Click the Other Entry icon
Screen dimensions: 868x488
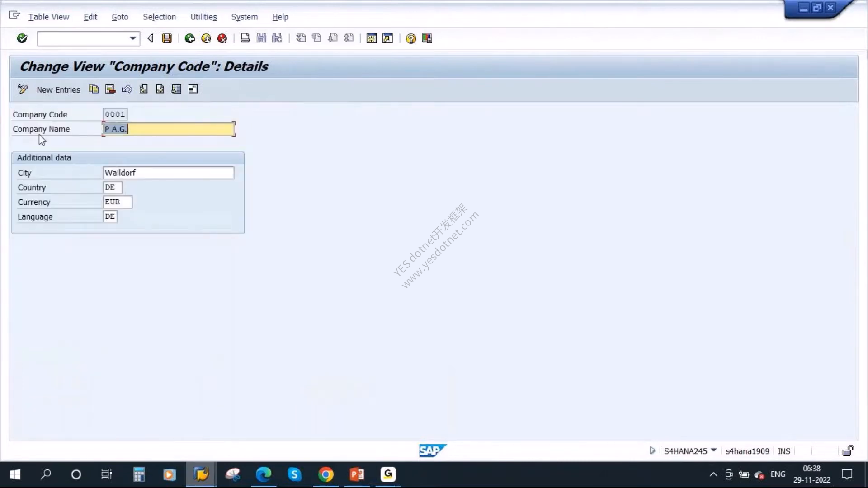(176, 89)
